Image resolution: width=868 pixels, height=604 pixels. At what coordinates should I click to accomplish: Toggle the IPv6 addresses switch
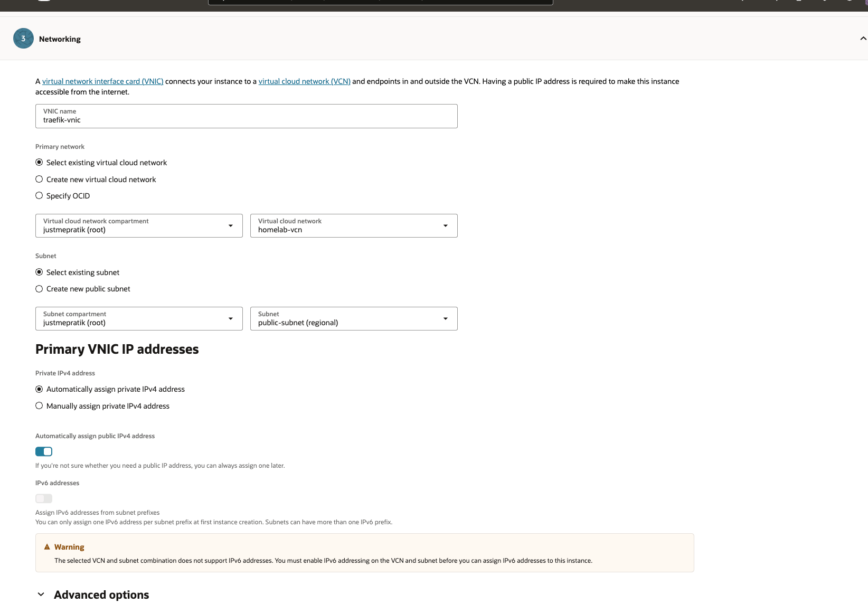(x=44, y=498)
